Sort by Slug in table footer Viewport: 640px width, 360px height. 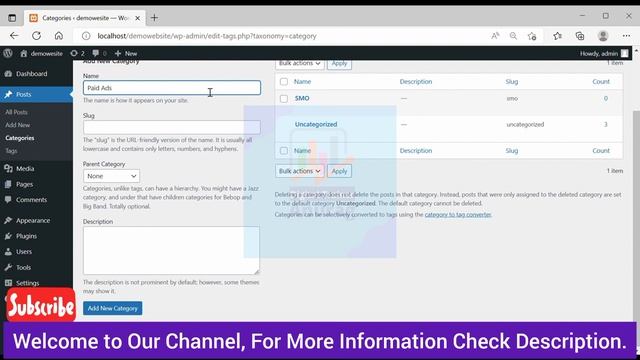pos(511,151)
